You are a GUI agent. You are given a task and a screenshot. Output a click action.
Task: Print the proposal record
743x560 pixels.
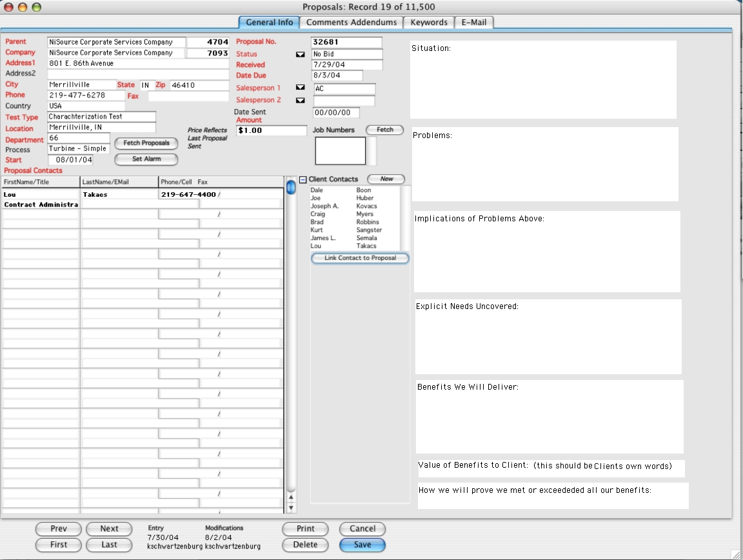click(305, 528)
